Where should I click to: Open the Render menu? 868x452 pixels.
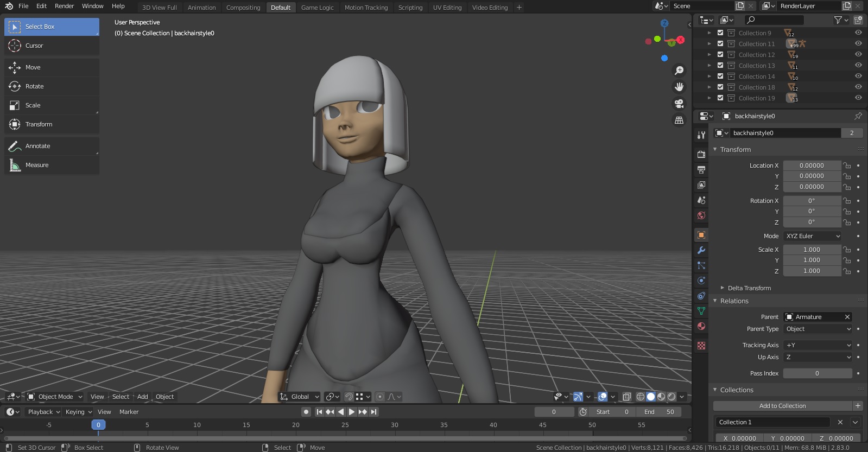pyautogui.click(x=64, y=6)
